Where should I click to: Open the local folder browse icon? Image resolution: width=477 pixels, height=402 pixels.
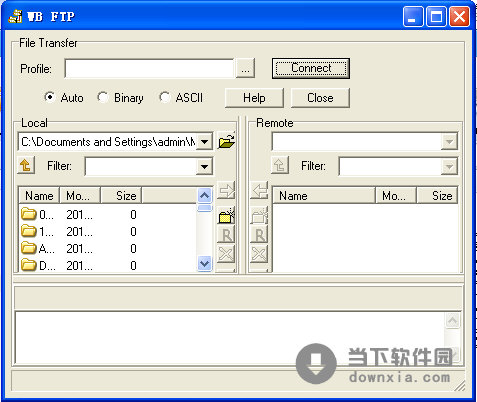point(227,141)
